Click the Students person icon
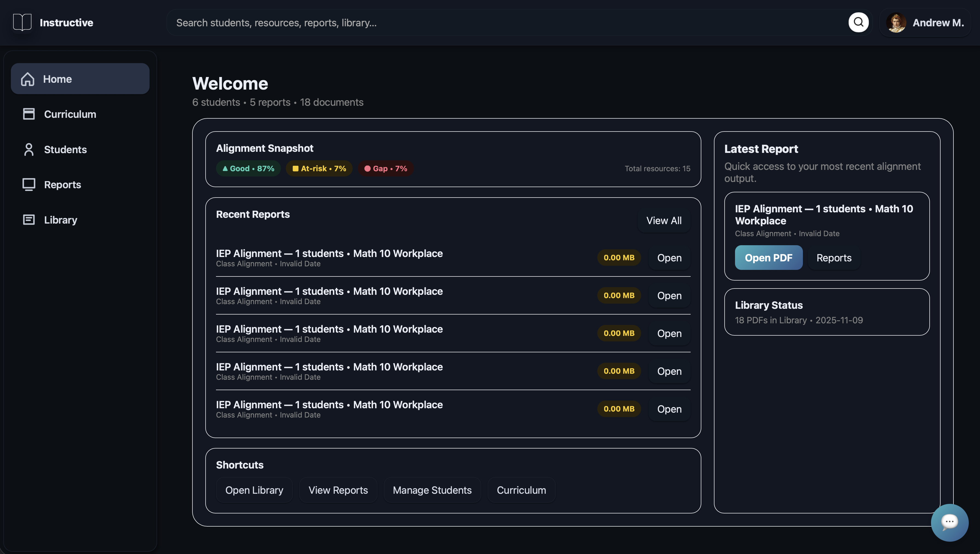Screen dimensions: 980x554 point(28,149)
